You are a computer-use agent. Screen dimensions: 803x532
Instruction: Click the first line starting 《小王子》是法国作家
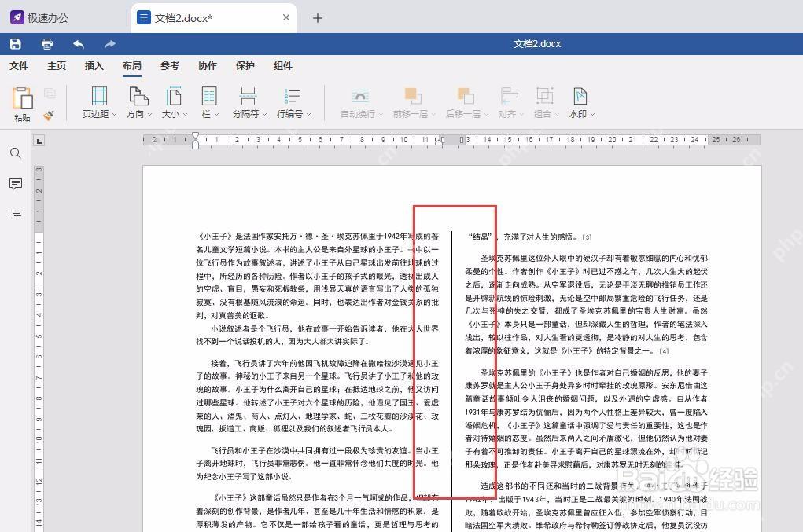[317, 237]
